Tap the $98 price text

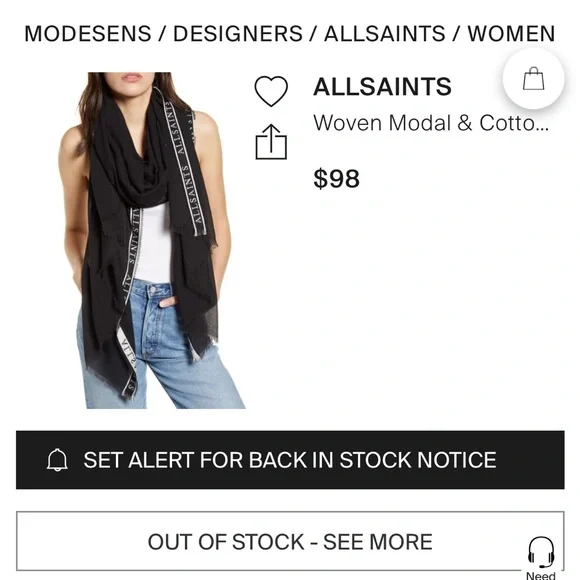point(336,179)
